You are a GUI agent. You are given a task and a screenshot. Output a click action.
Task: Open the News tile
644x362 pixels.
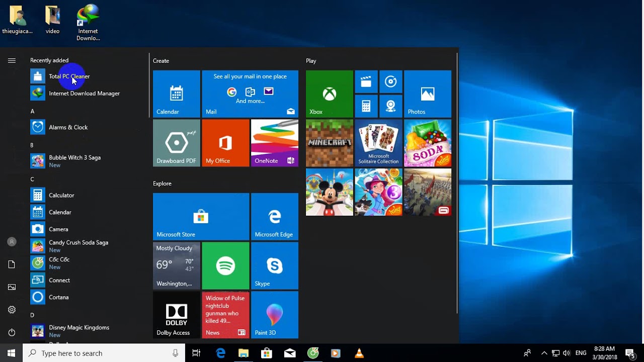[225, 315]
